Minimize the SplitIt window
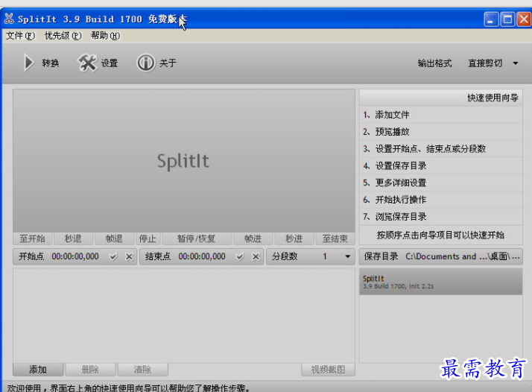The width and height of the screenshot is (532, 392). (491, 19)
